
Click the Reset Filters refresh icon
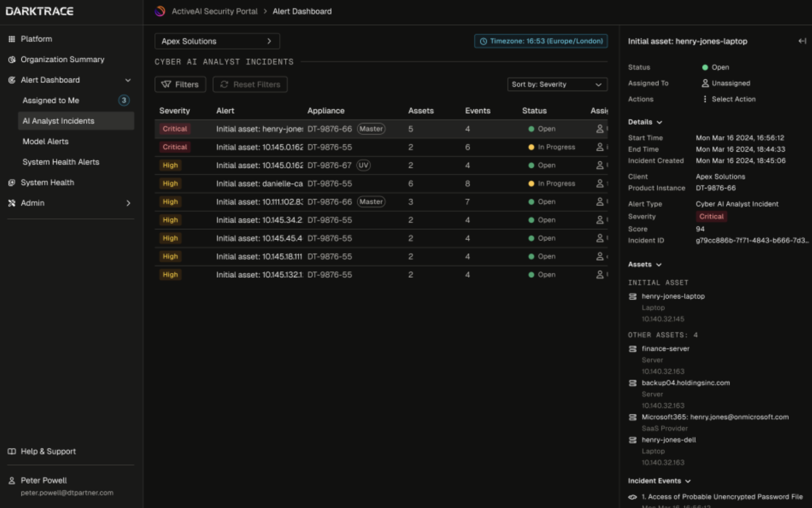coord(224,84)
